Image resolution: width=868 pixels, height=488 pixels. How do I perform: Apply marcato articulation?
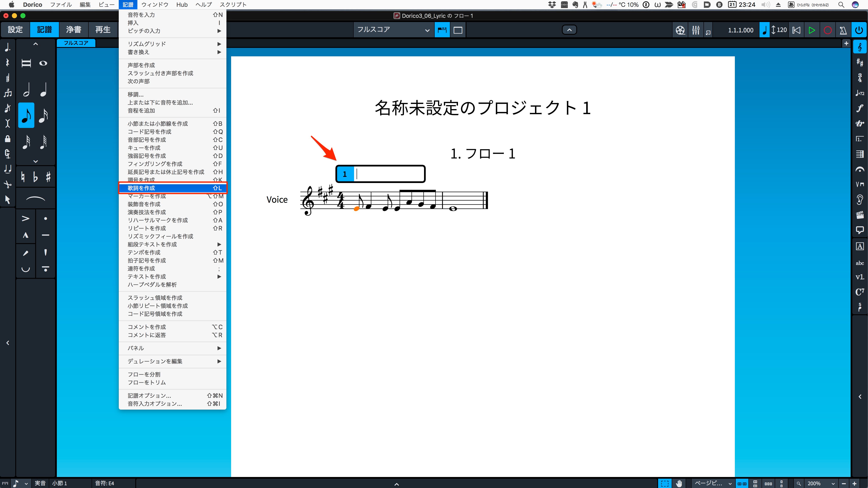point(26,235)
